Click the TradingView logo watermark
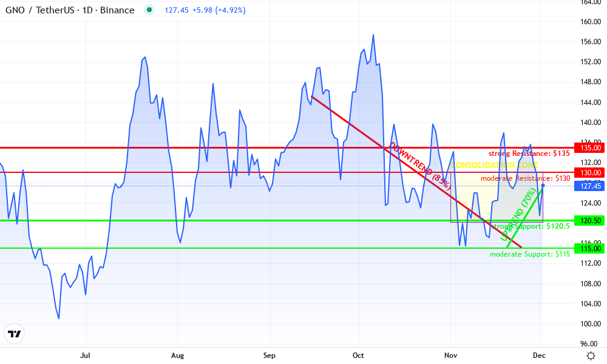The height and width of the screenshot is (364, 607). click(15, 334)
